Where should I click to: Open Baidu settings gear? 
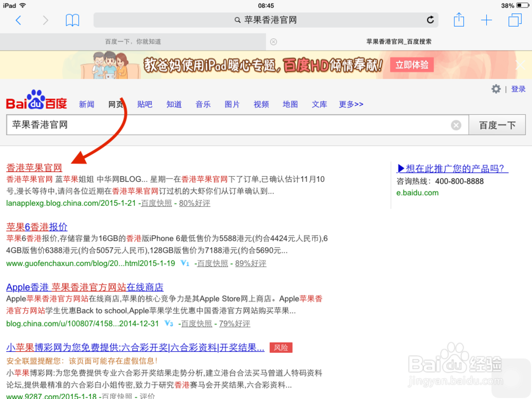point(496,89)
